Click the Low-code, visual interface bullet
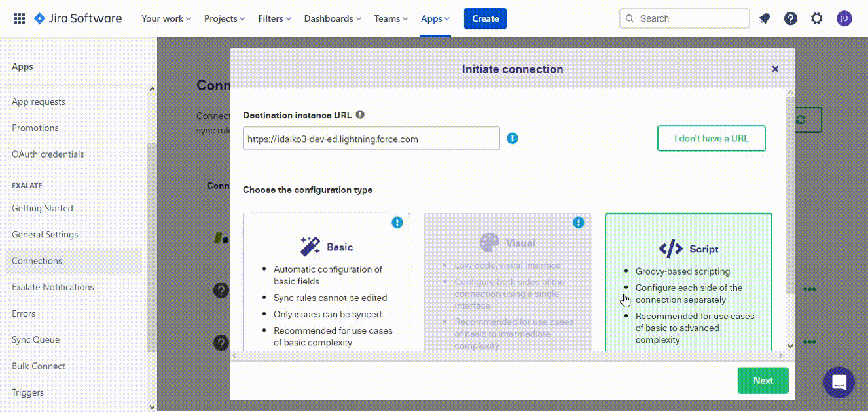 click(x=508, y=266)
